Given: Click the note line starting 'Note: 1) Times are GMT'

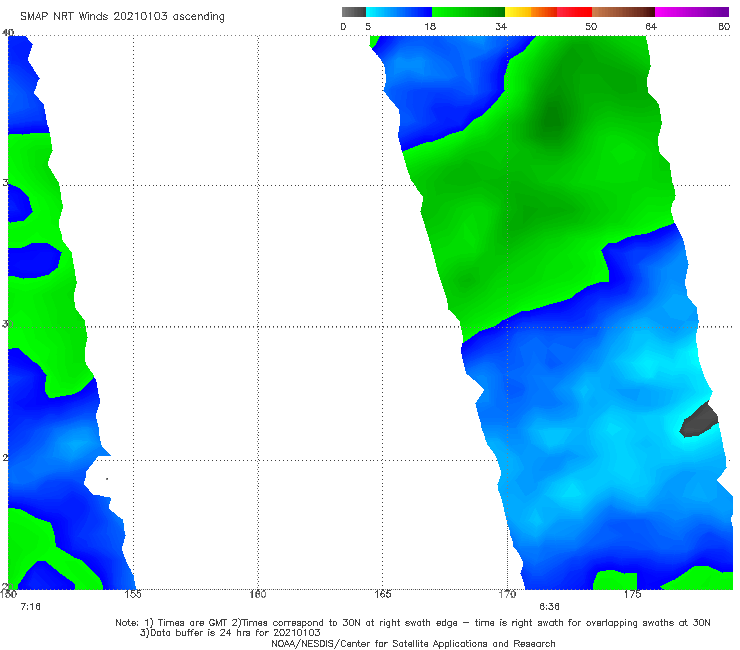Looking at the screenshot, I should coord(413,623).
